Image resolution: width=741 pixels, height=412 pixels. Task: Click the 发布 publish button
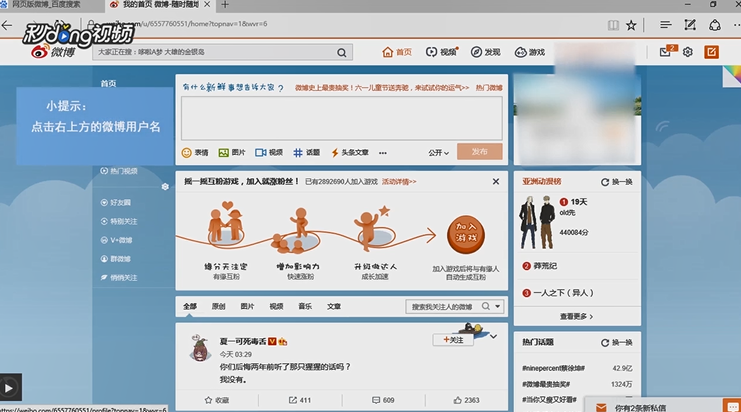[x=479, y=152]
